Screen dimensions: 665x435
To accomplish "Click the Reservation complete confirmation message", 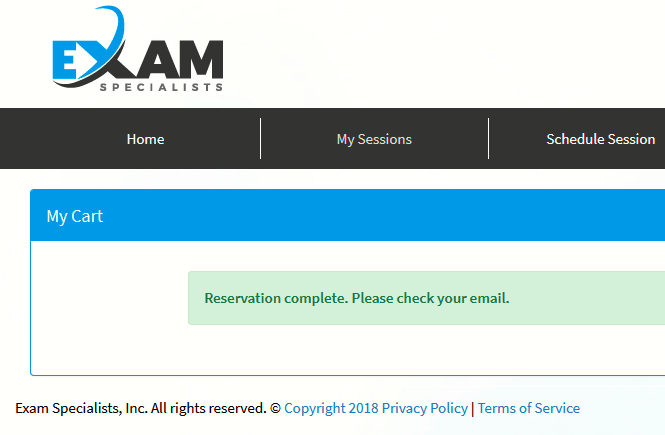I will click(357, 298).
